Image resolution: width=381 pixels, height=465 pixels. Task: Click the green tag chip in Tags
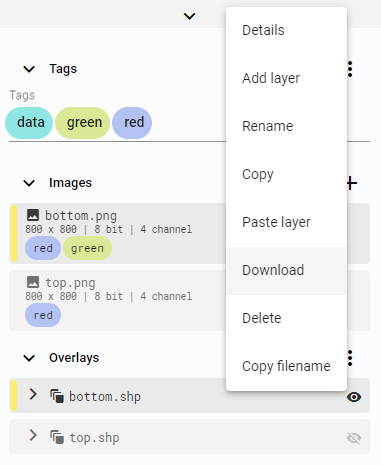(x=82, y=123)
